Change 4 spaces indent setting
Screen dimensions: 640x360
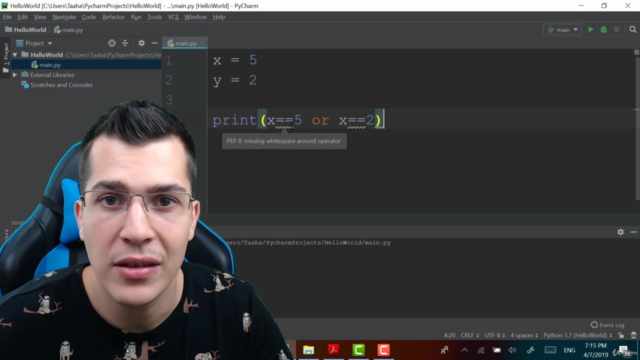pos(524,336)
